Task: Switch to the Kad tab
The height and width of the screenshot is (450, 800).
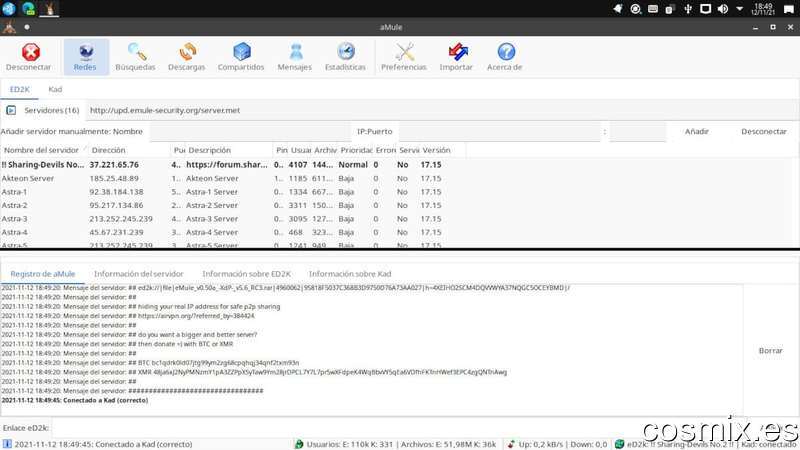Action: click(x=55, y=89)
